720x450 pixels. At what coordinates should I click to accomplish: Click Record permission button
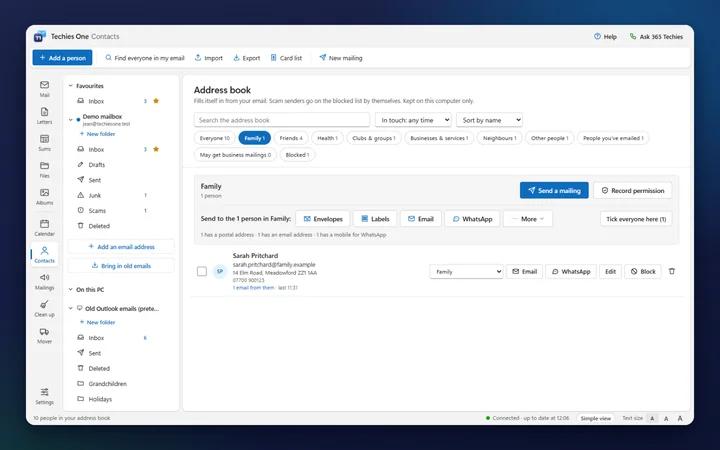tap(633, 190)
